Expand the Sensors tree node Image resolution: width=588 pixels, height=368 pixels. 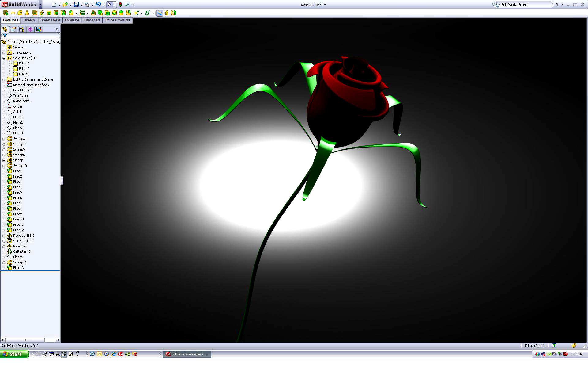coord(3,47)
